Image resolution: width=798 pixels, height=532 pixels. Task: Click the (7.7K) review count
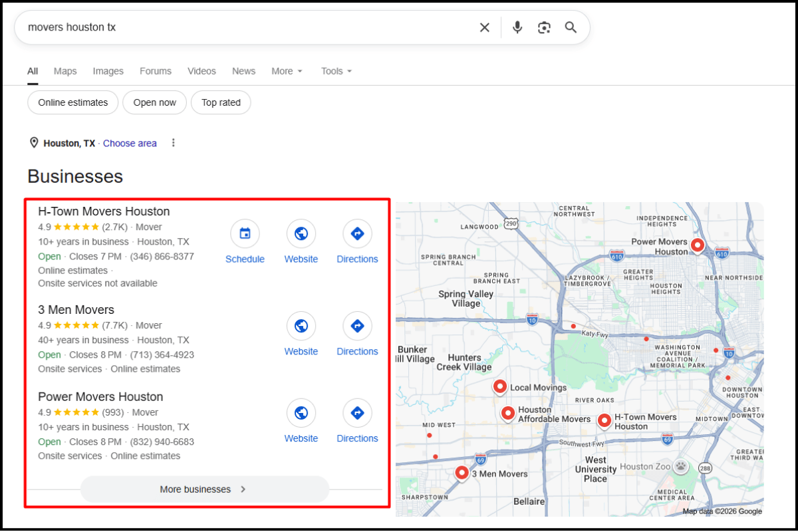click(115, 325)
